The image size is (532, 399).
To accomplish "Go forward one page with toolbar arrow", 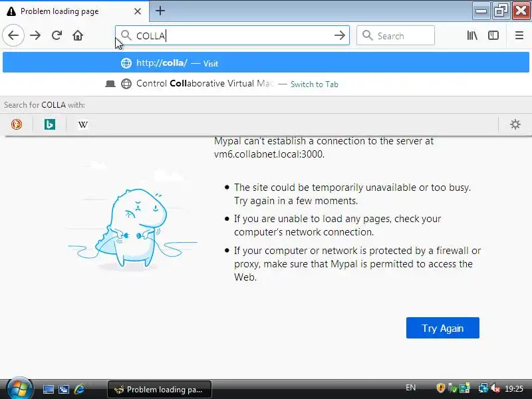I will pos(35,35).
